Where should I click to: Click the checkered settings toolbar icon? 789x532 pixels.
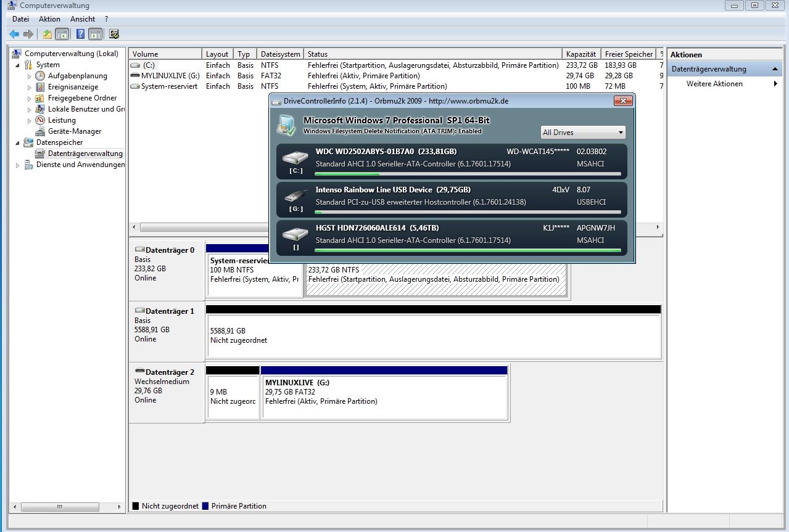tap(114, 35)
